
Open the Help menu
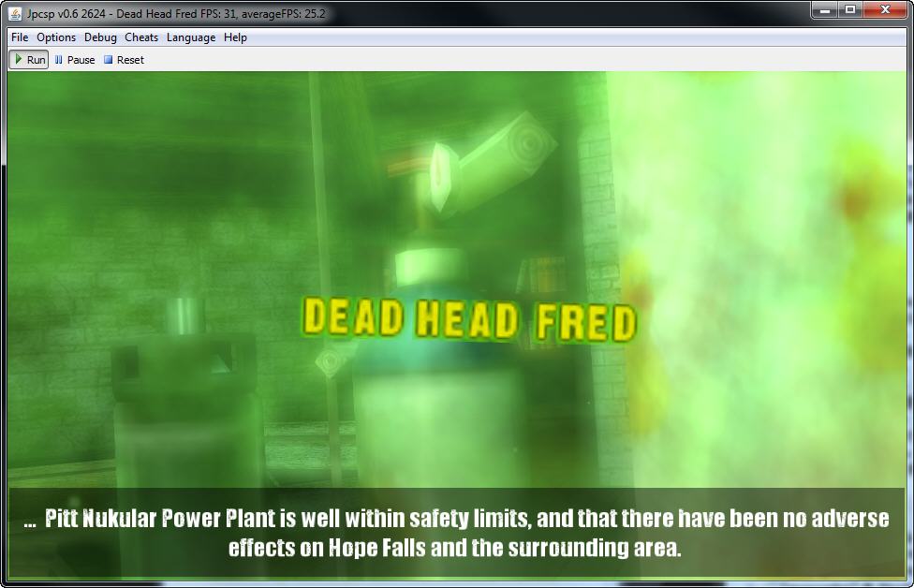click(x=235, y=37)
